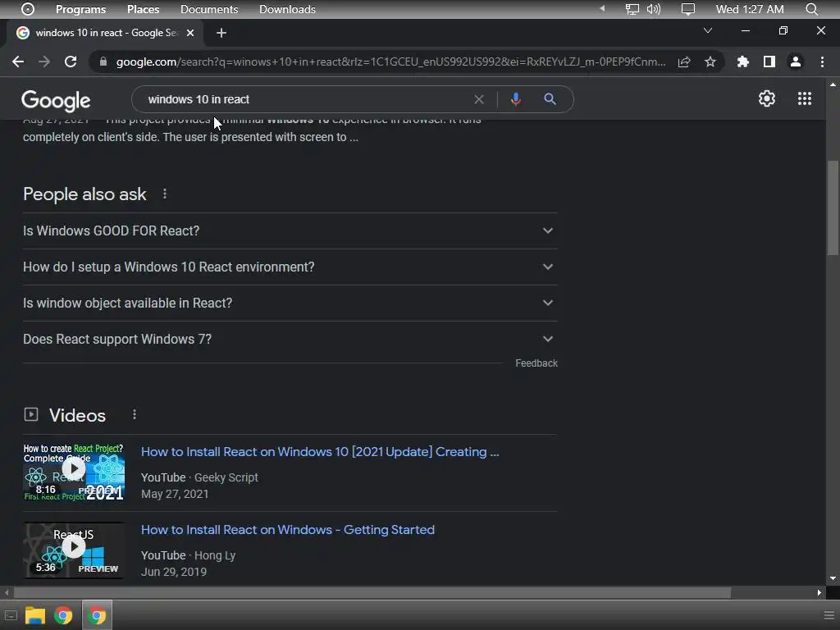Click the Feedback link
Viewport: 840px width, 630px height.
[x=536, y=363]
